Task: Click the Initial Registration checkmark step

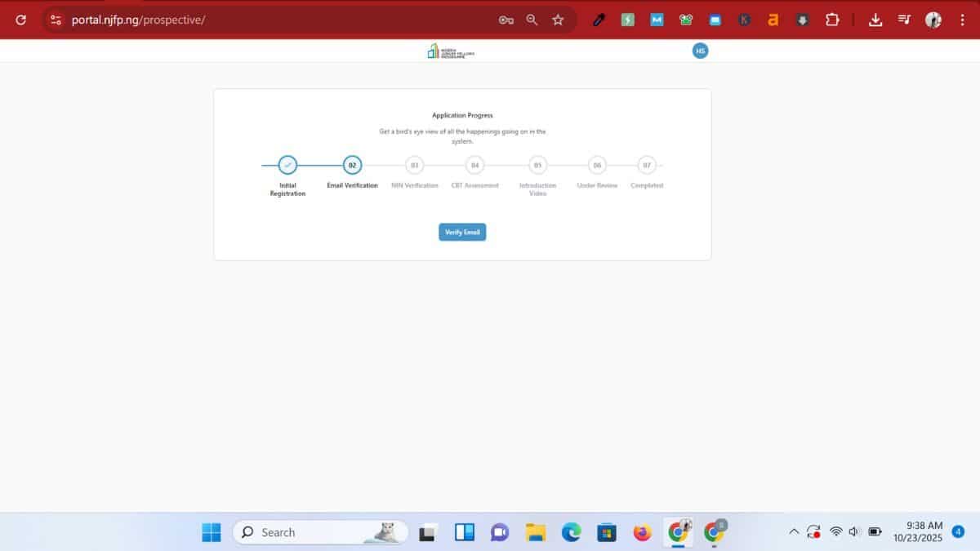Action: 287,166
